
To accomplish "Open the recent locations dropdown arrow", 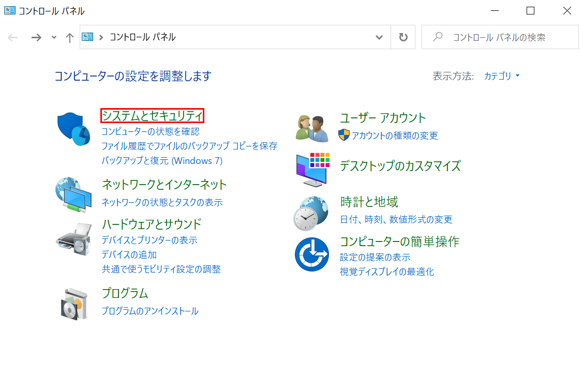I will (54, 37).
